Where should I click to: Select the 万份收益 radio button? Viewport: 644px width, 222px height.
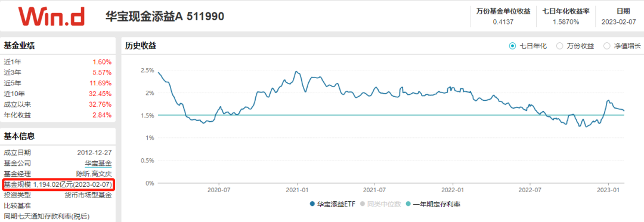559,46
